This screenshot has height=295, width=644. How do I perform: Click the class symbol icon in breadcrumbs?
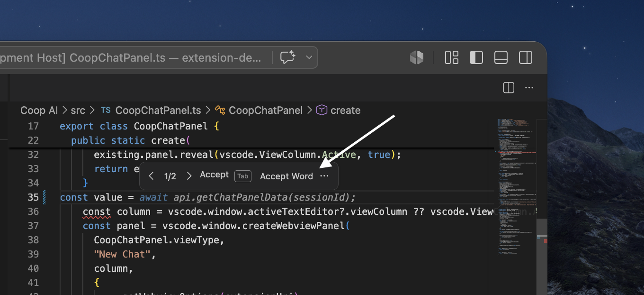tap(220, 110)
